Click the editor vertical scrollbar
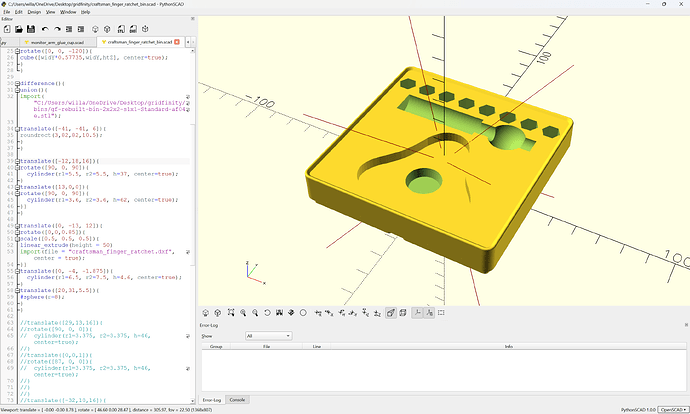Image resolution: width=690 pixels, height=414 pixels. [192, 225]
